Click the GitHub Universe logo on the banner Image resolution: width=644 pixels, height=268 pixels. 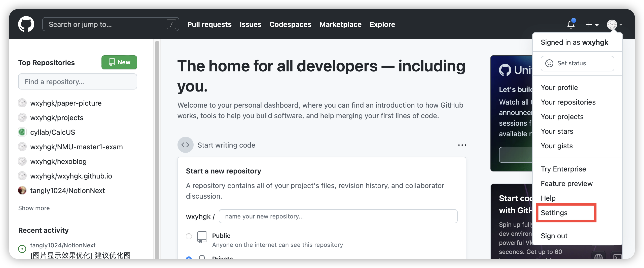coord(516,70)
